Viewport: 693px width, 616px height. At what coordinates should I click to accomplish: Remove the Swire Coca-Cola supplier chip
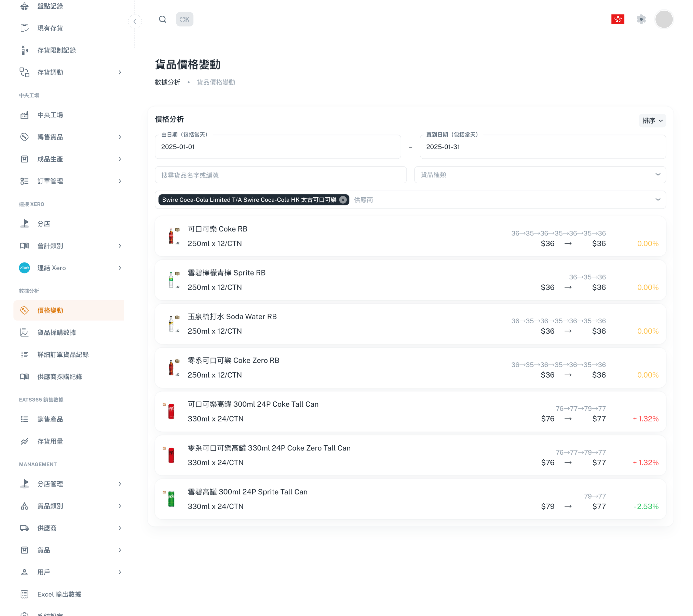click(x=343, y=200)
